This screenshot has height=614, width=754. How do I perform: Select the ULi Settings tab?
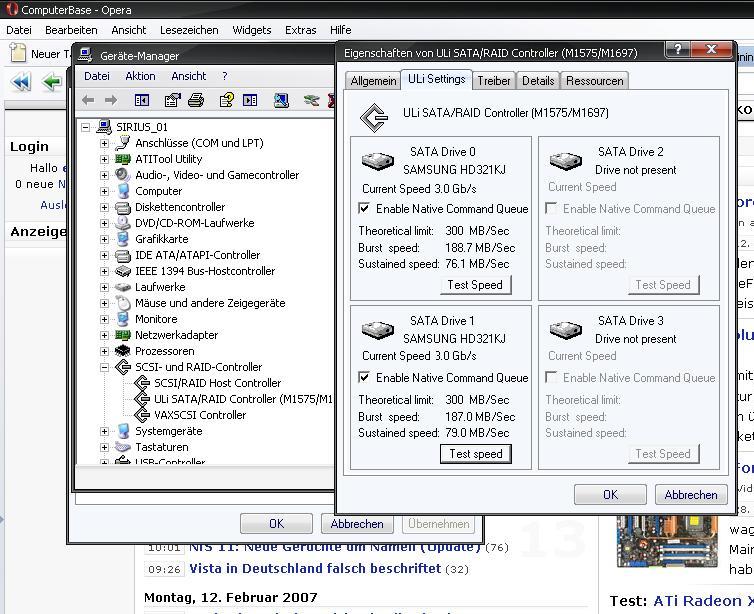point(437,79)
